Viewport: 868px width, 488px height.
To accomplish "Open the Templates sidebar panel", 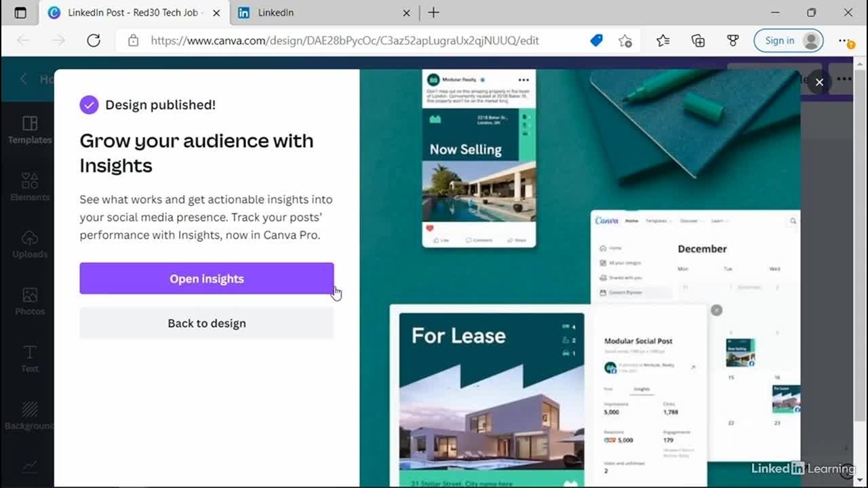I will pos(30,129).
